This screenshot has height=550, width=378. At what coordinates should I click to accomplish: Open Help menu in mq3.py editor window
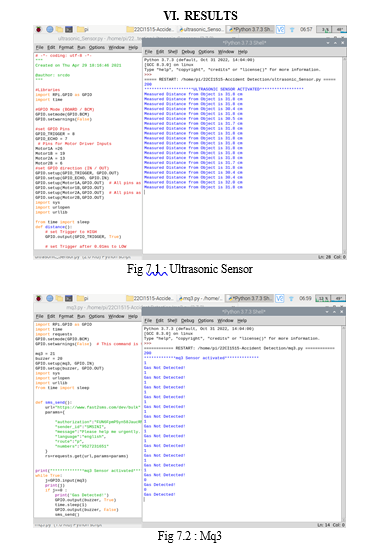click(x=133, y=316)
